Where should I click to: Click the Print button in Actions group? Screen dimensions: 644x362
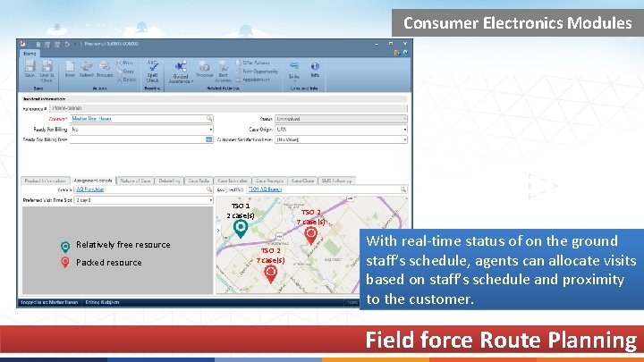125,63
